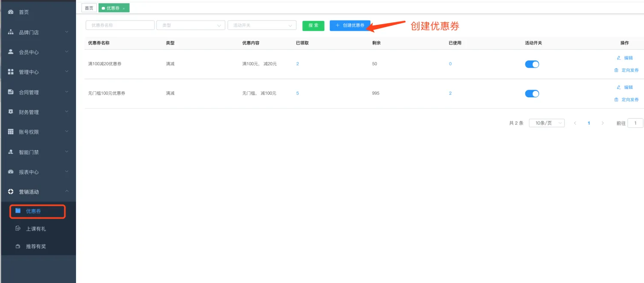Screen dimensions: 644x283
Task: Click the 会员中心 person icon
Action: pyautogui.click(x=11, y=52)
